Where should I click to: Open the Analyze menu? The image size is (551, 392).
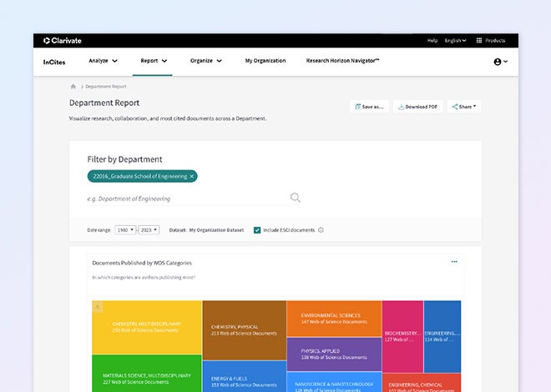[x=103, y=61]
